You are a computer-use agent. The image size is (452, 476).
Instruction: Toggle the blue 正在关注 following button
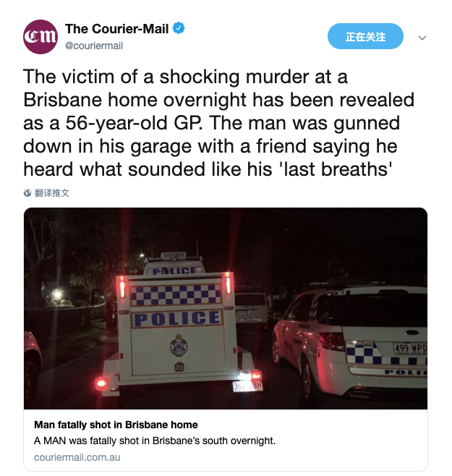tap(365, 36)
